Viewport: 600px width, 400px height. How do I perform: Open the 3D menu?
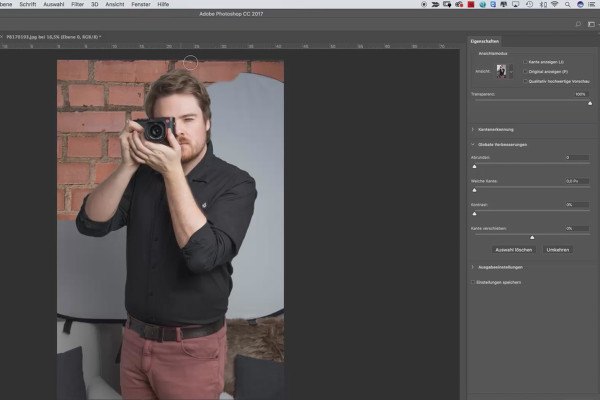(95, 4)
